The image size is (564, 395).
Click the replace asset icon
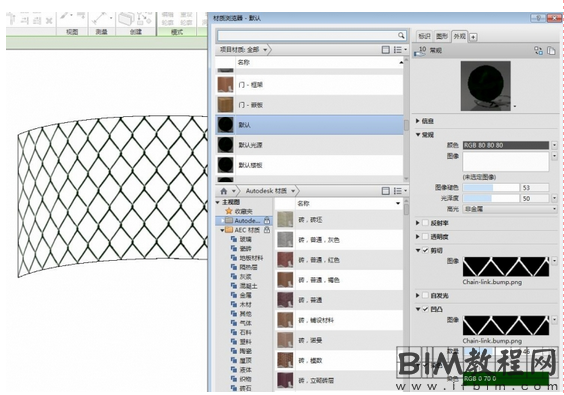pyautogui.click(x=538, y=51)
